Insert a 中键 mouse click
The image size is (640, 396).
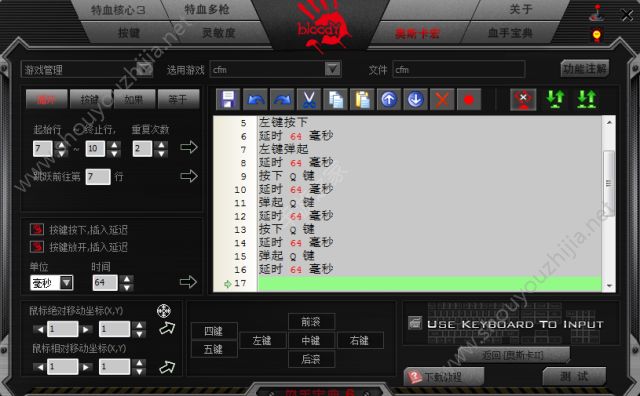point(311,340)
